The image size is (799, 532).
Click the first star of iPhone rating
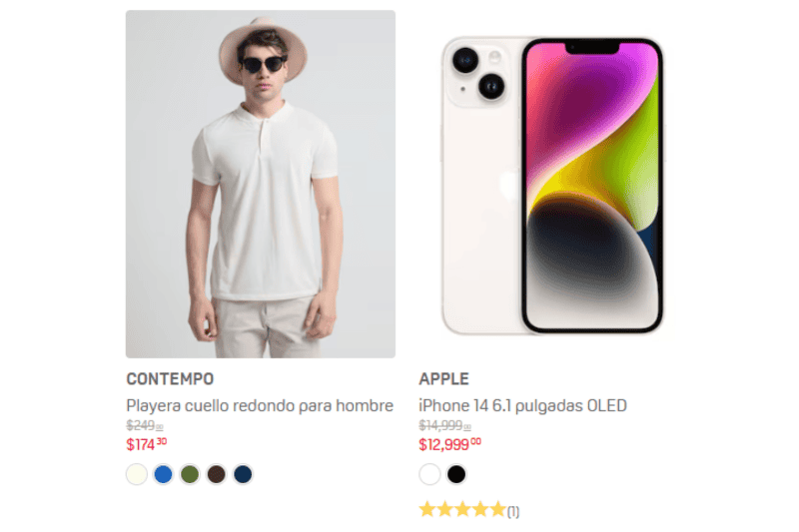(x=427, y=510)
